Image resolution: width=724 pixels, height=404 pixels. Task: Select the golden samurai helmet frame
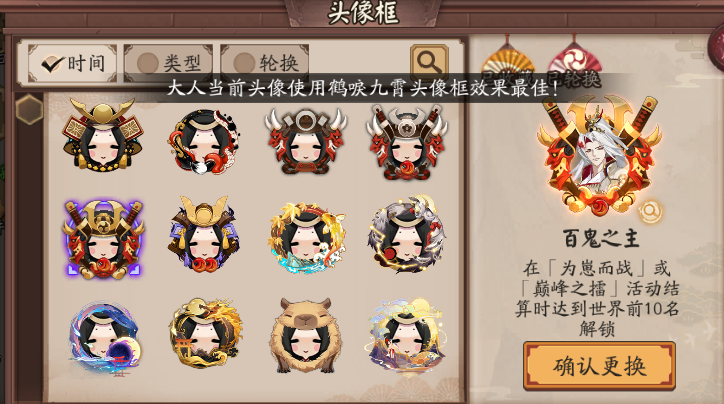[103, 135]
